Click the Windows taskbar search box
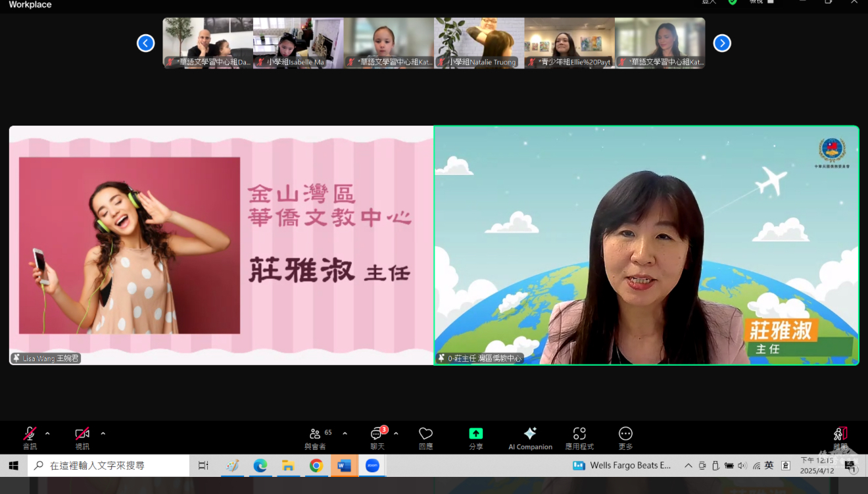This screenshot has width=868, height=494. [x=108, y=466]
